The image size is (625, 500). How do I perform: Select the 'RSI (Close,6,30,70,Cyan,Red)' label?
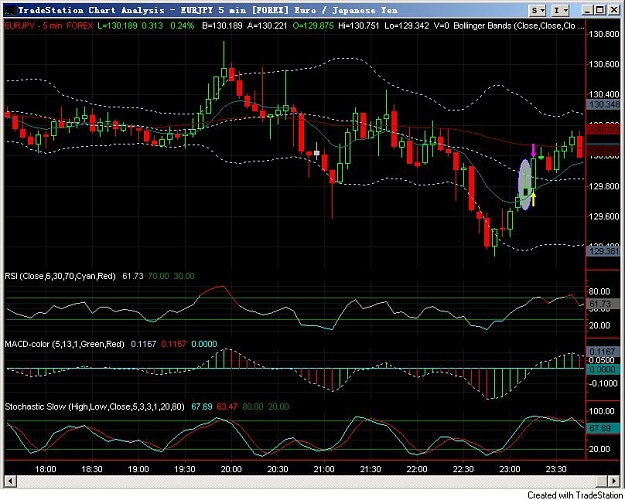tap(60, 276)
